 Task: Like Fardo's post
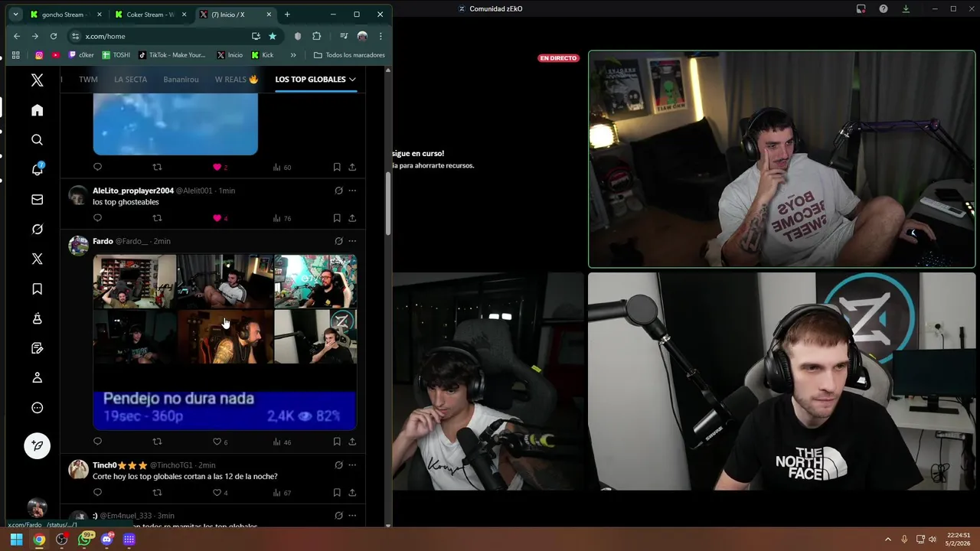pyautogui.click(x=217, y=442)
